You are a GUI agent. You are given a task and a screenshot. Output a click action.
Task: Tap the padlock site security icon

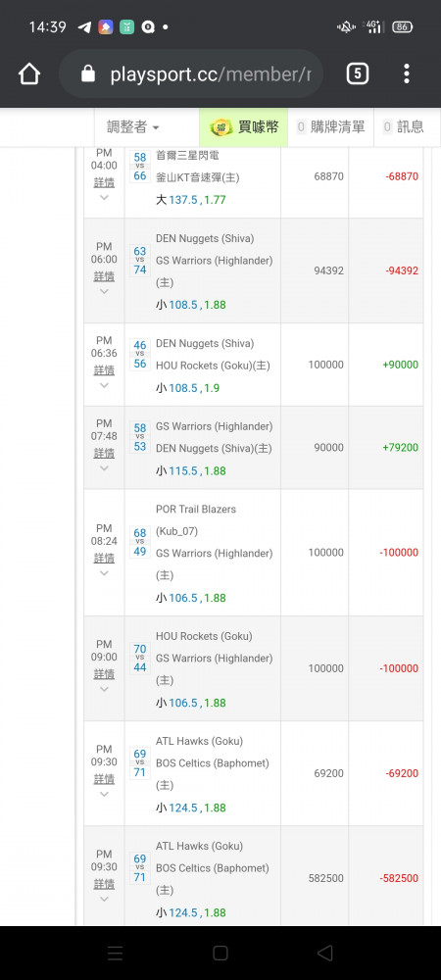pos(89,74)
